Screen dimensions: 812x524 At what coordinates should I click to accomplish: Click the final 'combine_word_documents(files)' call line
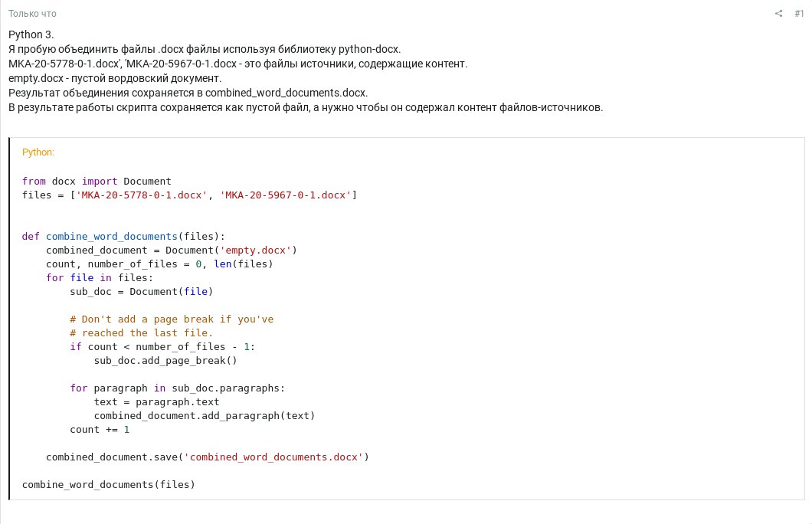tap(108, 485)
